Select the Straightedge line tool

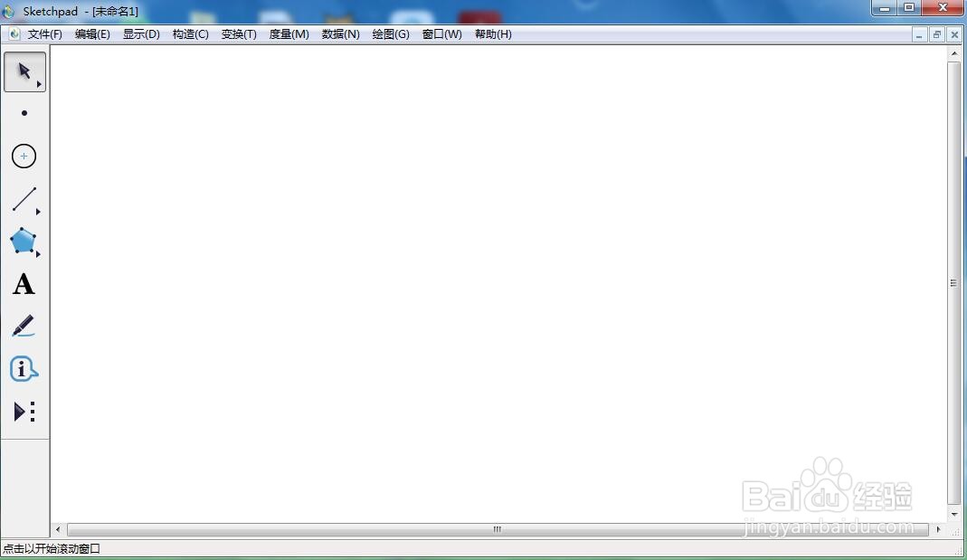24,199
